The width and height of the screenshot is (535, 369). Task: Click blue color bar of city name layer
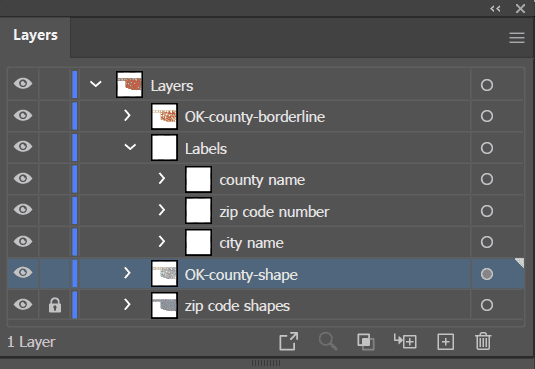(75, 242)
